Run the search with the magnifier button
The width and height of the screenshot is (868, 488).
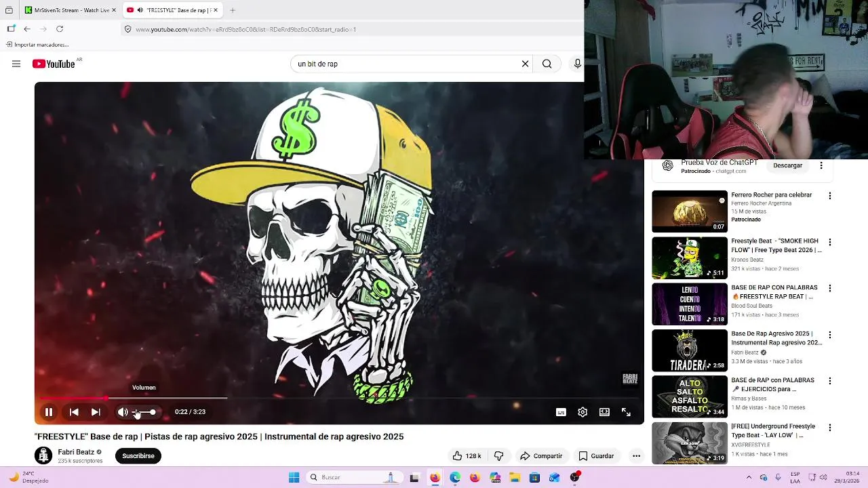pos(547,64)
